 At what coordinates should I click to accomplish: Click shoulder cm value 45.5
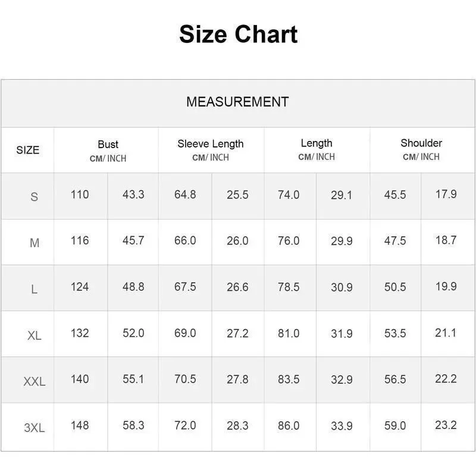[x=395, y=195]
